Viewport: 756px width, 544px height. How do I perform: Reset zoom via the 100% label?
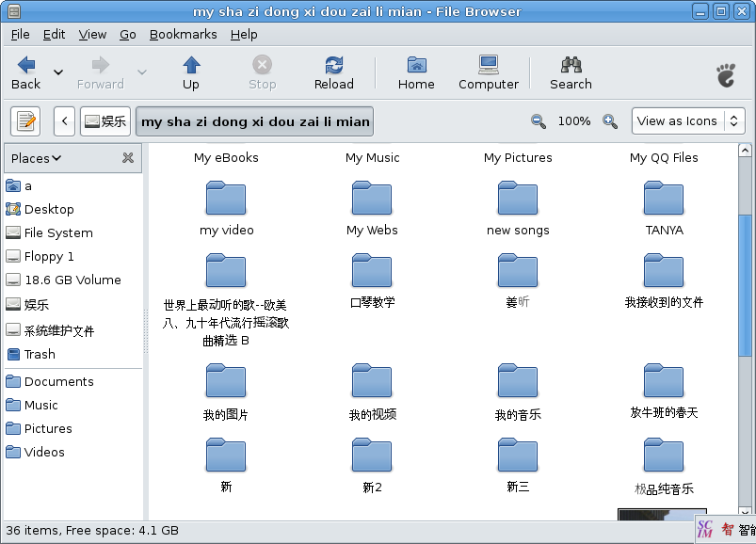[573, 121]
